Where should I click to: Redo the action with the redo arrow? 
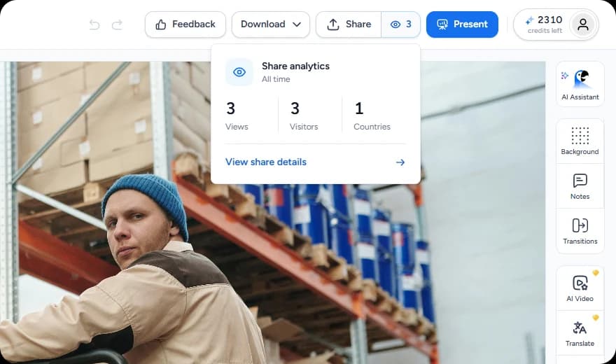pyautogui.click(x=117, y=24)
